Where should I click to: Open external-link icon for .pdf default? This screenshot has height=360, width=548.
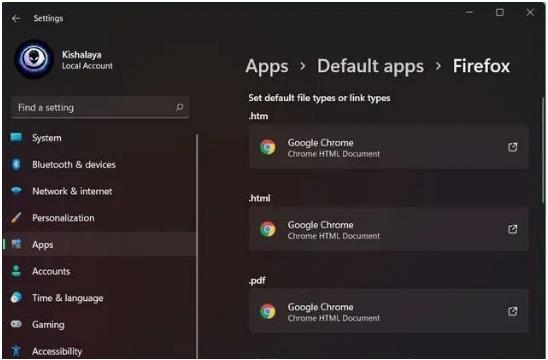click(x=512, y=311)
